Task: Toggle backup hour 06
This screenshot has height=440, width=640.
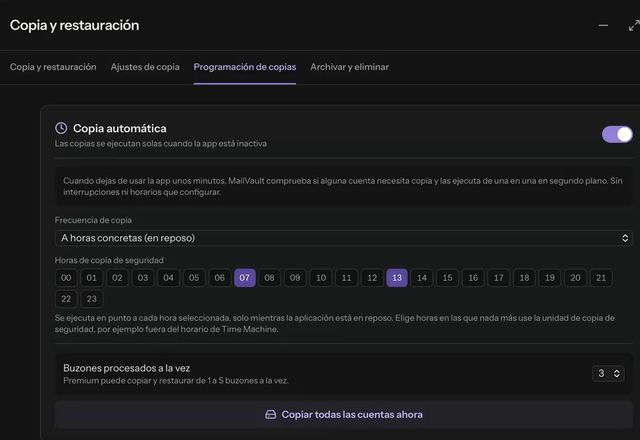Action: [x=219, y=278]
